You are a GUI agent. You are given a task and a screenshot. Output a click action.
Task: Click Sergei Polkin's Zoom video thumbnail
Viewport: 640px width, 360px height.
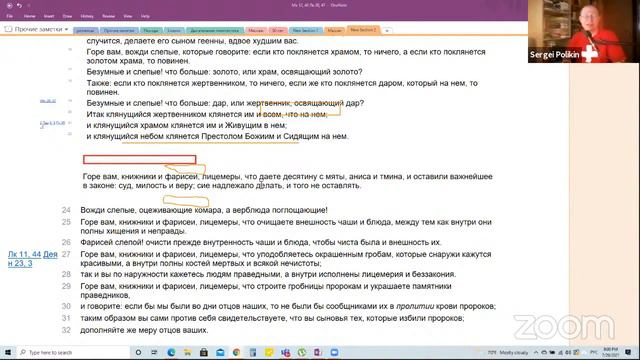tap(584, 31)
